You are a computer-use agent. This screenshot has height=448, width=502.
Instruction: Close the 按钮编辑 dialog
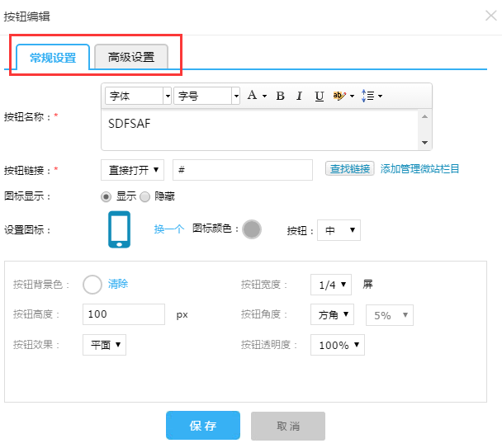point(490,16)
